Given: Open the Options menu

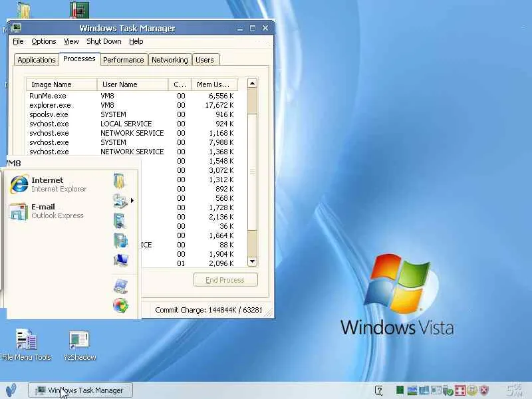Looking at the screenshot, I should click(44, 41).
